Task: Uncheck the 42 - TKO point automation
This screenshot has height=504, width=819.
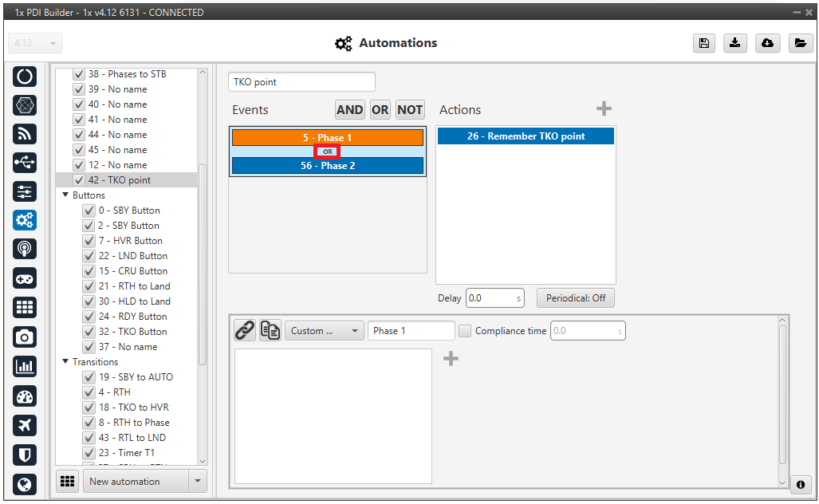Action: (x=79, y=180)
